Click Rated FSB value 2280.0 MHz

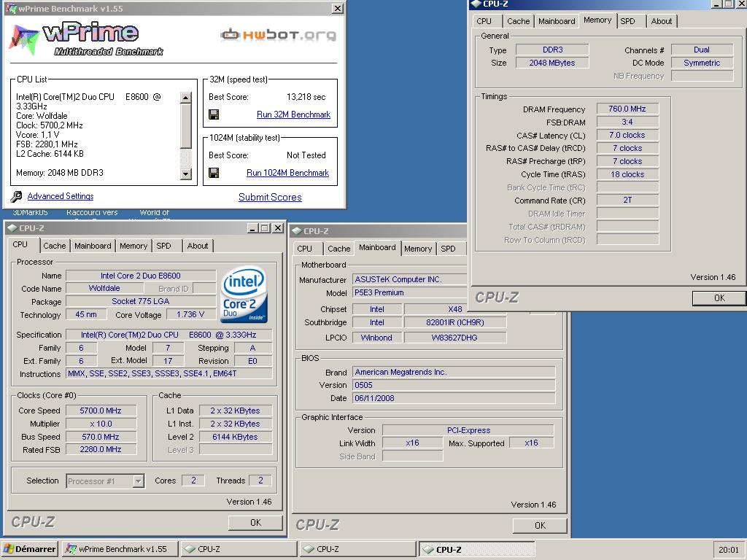point(101,449)
